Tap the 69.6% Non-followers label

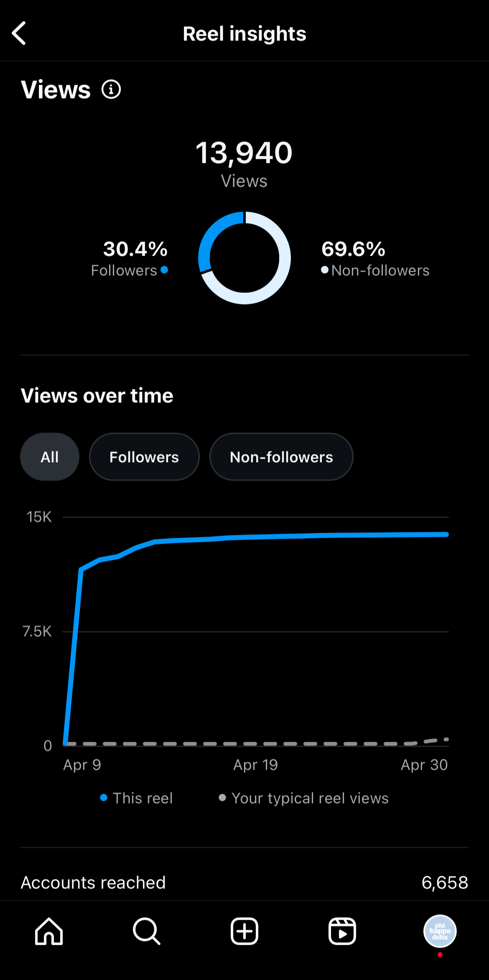pyautogui.click(x=375, y=259)
